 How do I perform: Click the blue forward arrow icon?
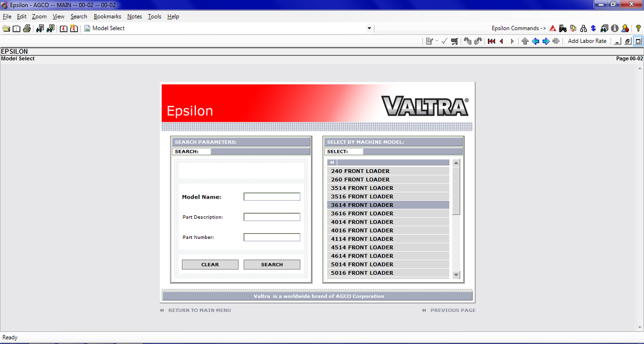[546, 41]
